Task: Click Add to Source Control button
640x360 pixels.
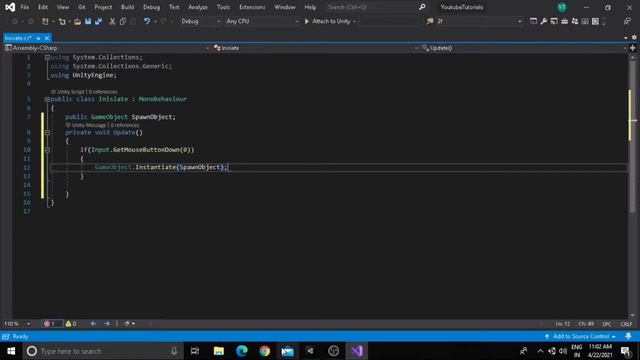Action: [x=580, y=336]
